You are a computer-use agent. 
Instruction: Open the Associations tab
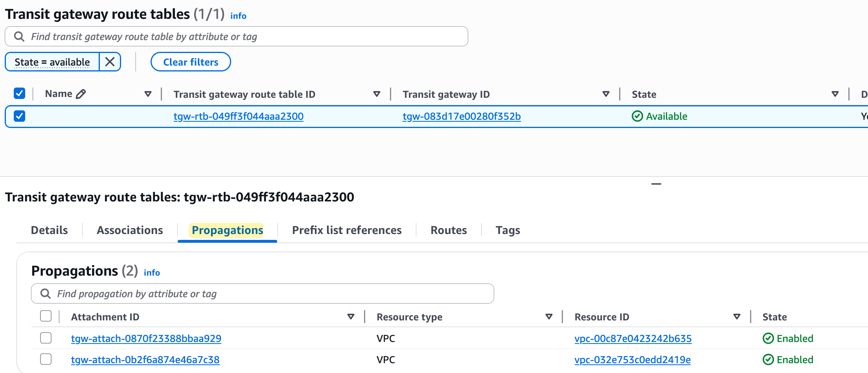pyautogui.click(x=130, y=230)
